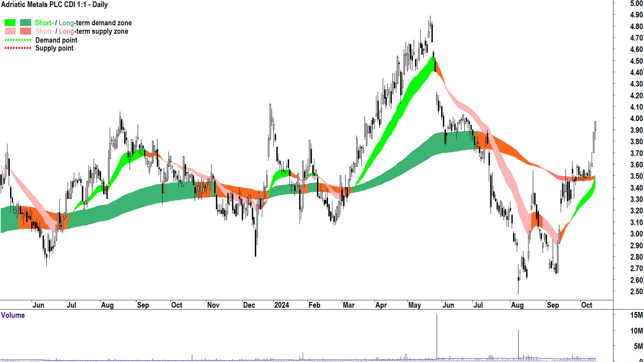Click the 10M volume axis label

pos(636,331)
